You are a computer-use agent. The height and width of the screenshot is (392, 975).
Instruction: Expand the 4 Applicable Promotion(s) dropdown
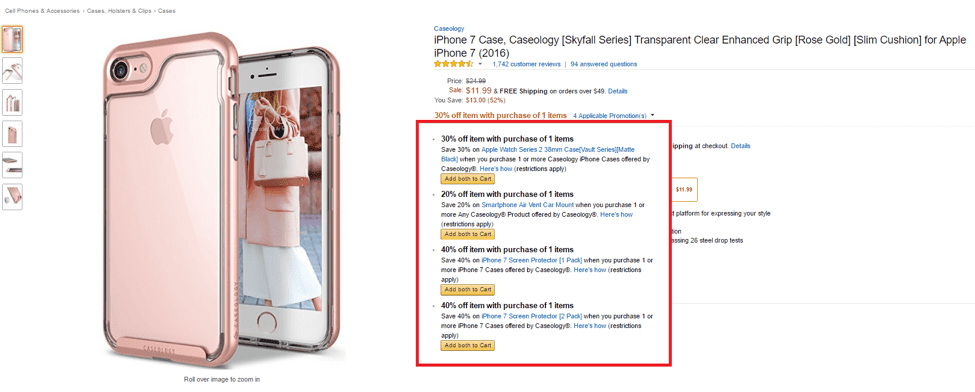coord(614,116)
